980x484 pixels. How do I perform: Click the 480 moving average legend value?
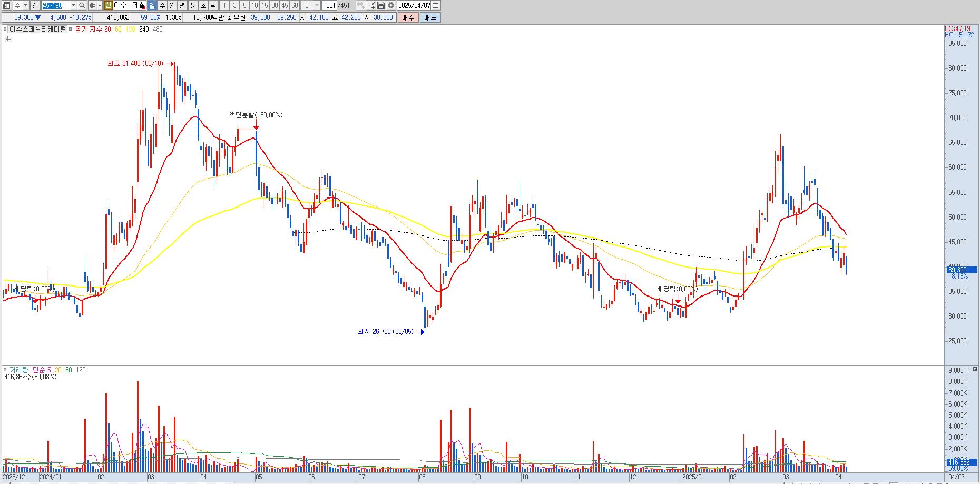click(158, 29)
